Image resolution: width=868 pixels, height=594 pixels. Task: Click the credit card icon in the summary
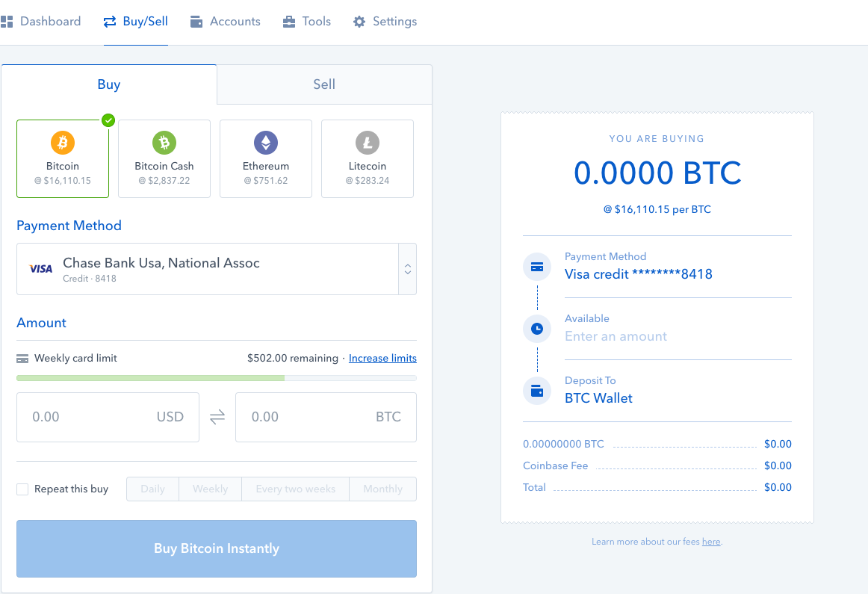(x=537, y=267)
